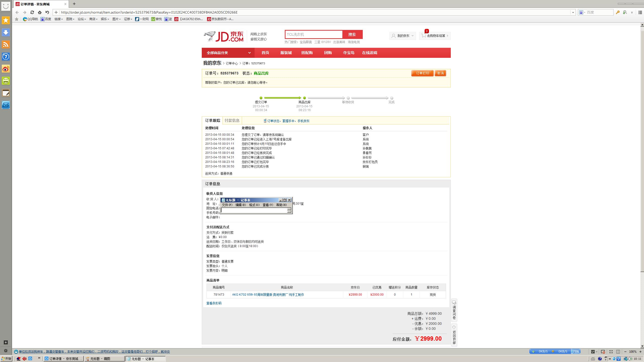Switch to 付款信息 tab
644x362 pixels.
tap(232, 120)
